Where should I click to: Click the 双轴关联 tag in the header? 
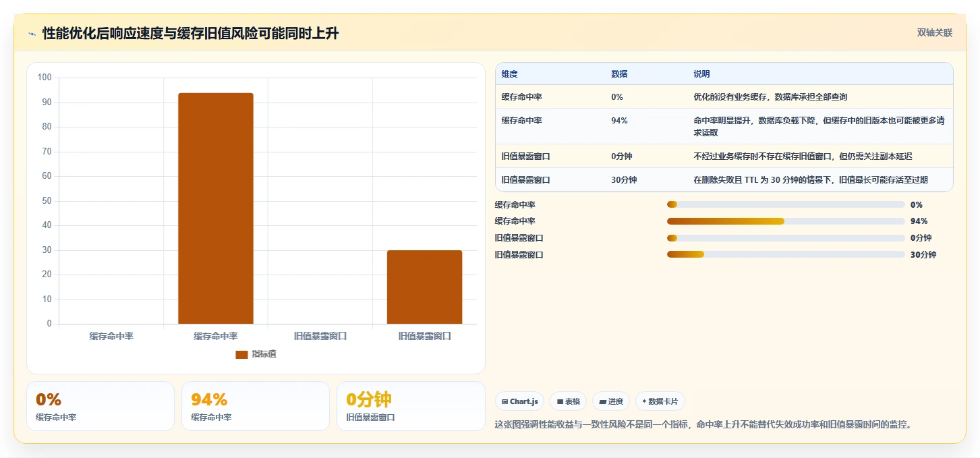(x=934, y=32)
